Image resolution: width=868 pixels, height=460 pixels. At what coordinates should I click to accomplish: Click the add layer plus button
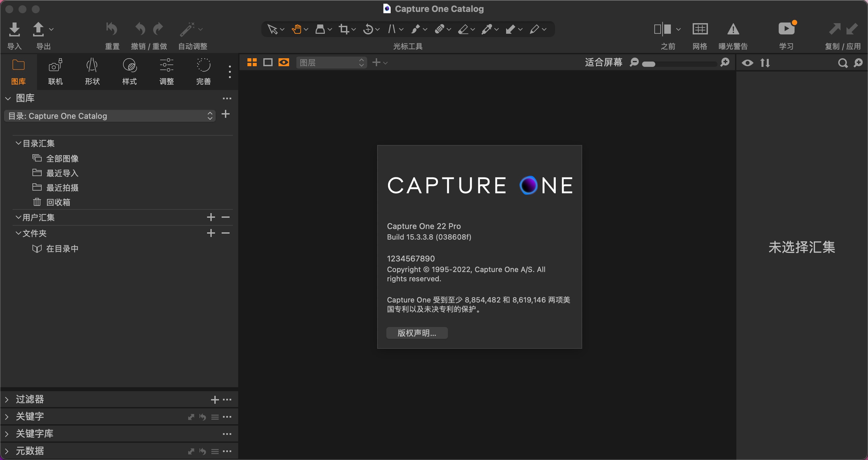tap(376, 62)
